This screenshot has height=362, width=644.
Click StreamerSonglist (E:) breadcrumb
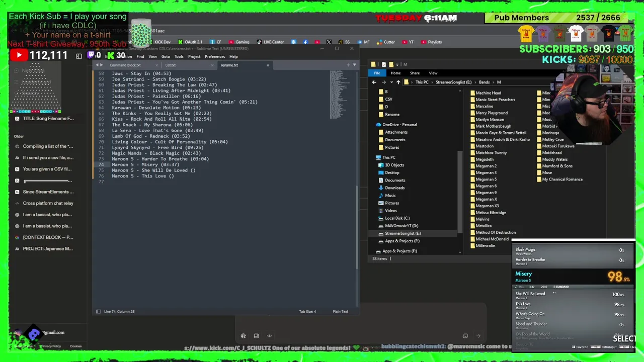[x=454, y=82]
